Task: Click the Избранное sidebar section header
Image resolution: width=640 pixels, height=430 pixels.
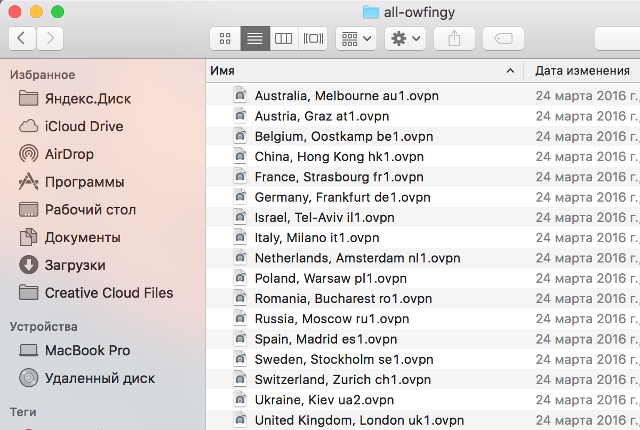Action: (42, 75)
